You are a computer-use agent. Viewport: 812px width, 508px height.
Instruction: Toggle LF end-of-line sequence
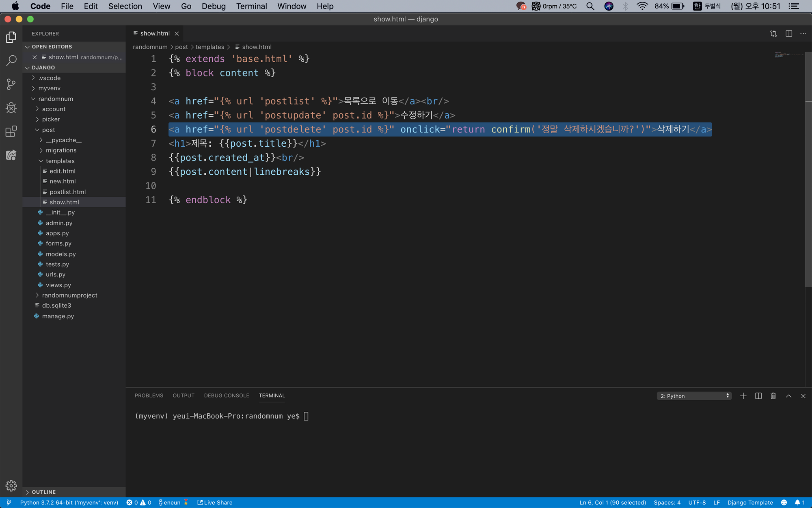click(717, 503)
